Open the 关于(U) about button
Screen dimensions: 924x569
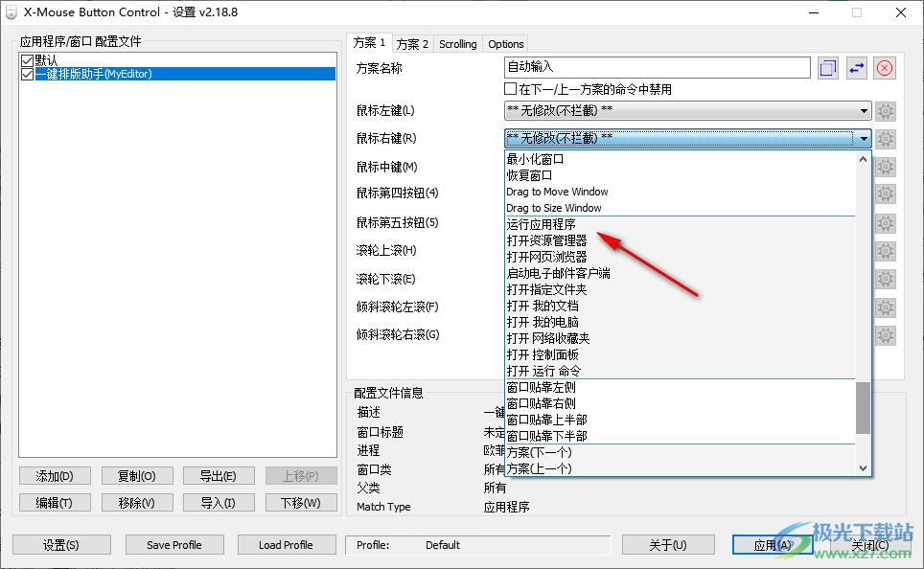point(668,545)
